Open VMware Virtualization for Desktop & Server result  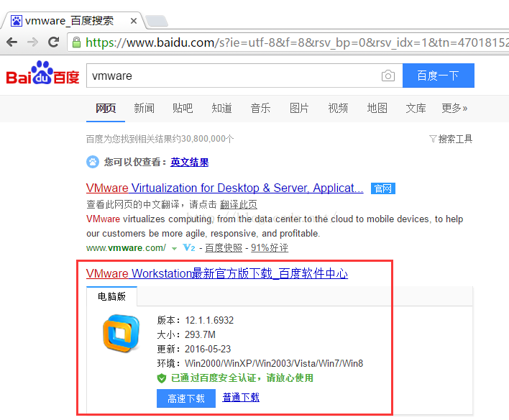pyautogui.click(x=224, y=188)
